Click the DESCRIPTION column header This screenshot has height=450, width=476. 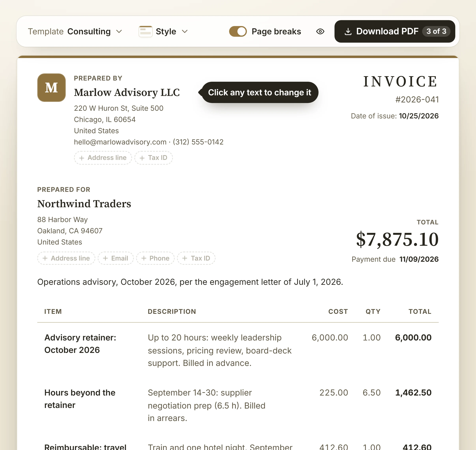point(172,311)
